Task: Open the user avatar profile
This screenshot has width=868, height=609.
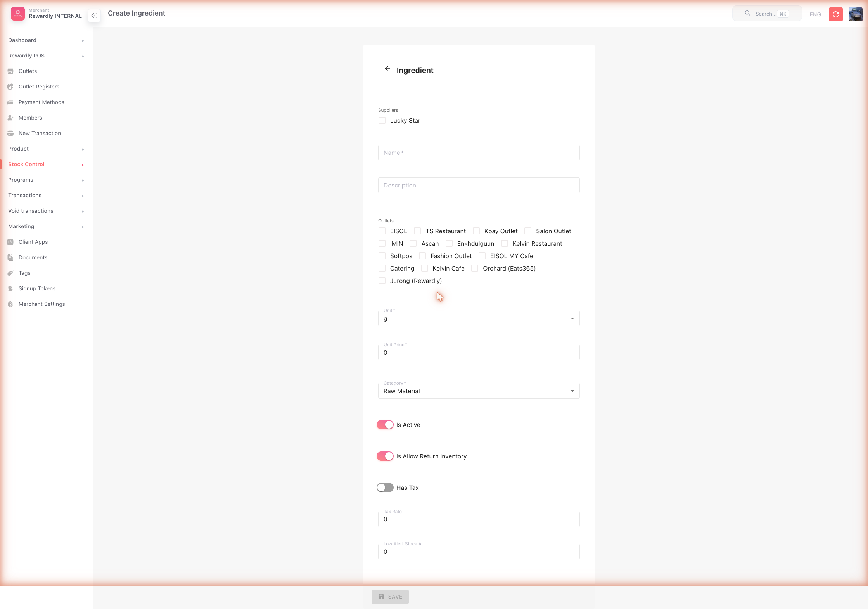Action: tap(855, 14)
